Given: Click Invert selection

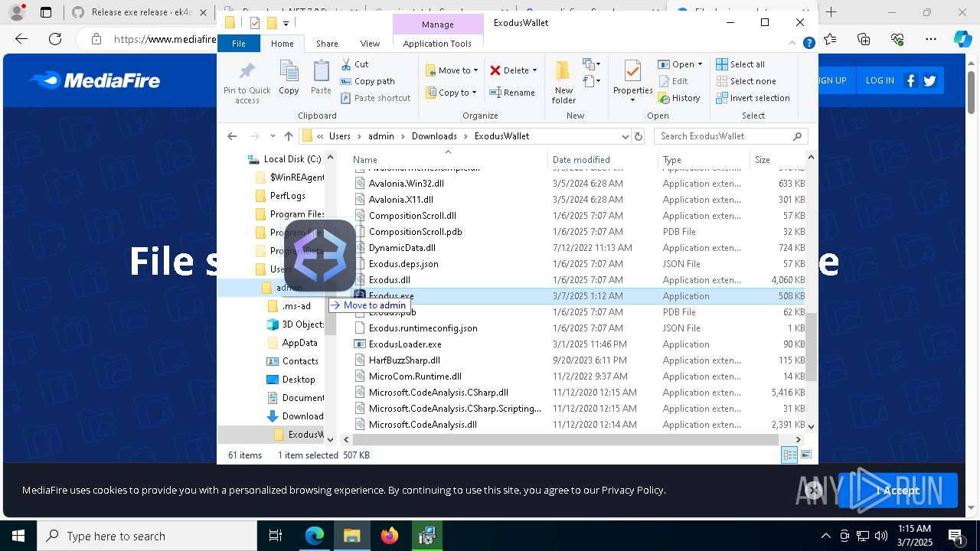Looking at the screenshot, I should [x=753, y=98].
